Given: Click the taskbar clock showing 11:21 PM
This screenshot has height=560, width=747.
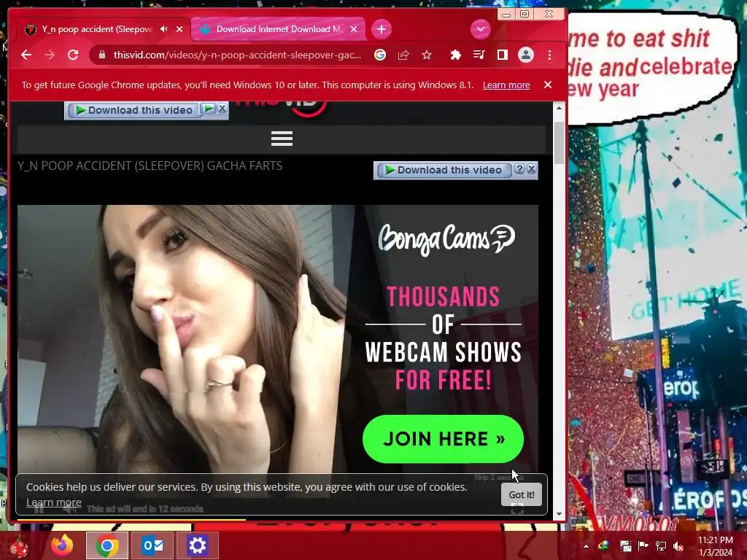Looking at the screenshot, I should (716, 546).
